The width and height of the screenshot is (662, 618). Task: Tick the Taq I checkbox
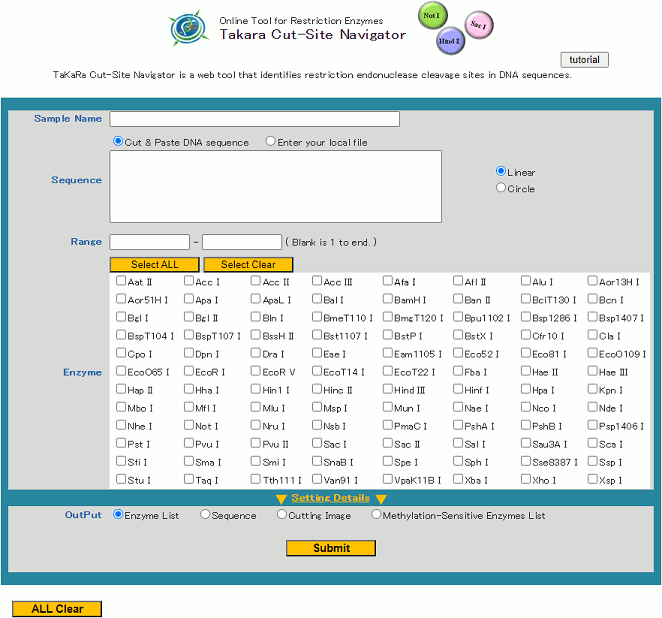point(189,479)
